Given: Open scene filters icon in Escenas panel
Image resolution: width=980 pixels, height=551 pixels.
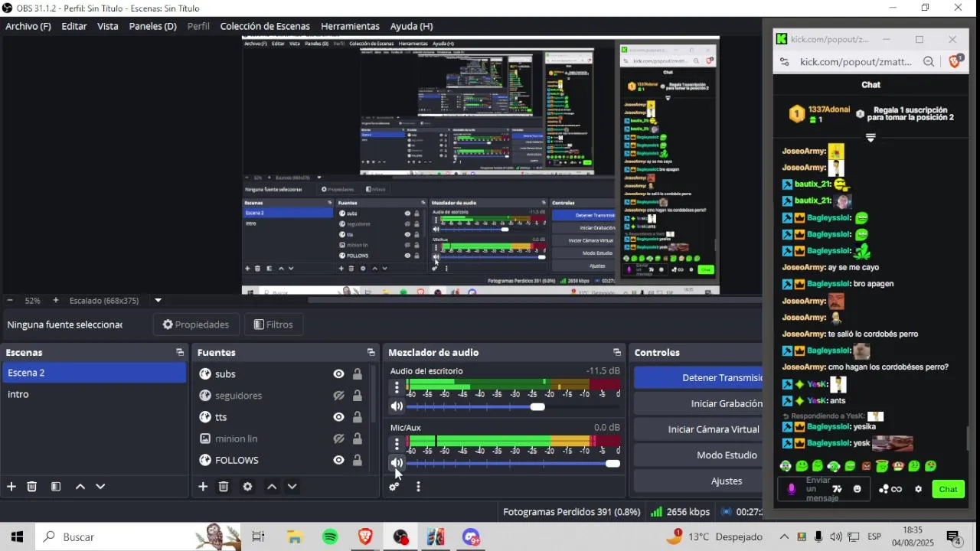Looking at the screenshot, I should click(x=56, y=487).
